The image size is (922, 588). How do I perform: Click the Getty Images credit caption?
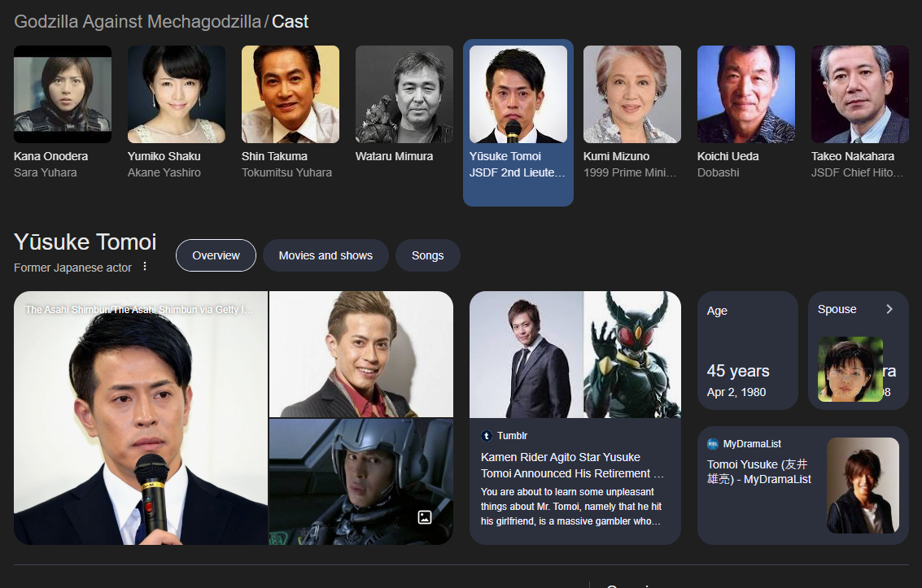coord(139,310)
